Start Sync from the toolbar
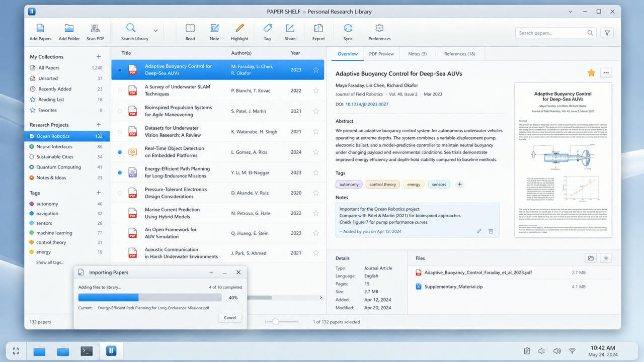The width and height of the screenshot is (644, 362). pyautogui.click(x=348, y=28)
